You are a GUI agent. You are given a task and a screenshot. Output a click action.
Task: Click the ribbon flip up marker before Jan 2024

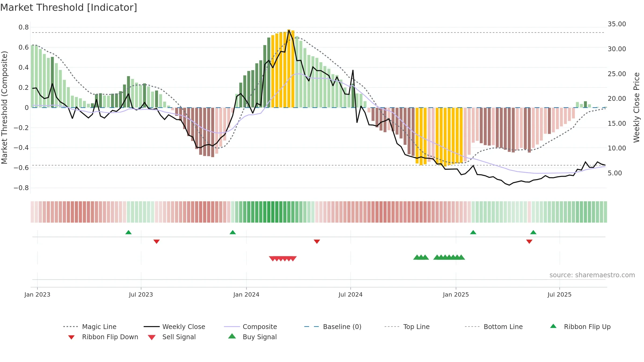[233, 232]
